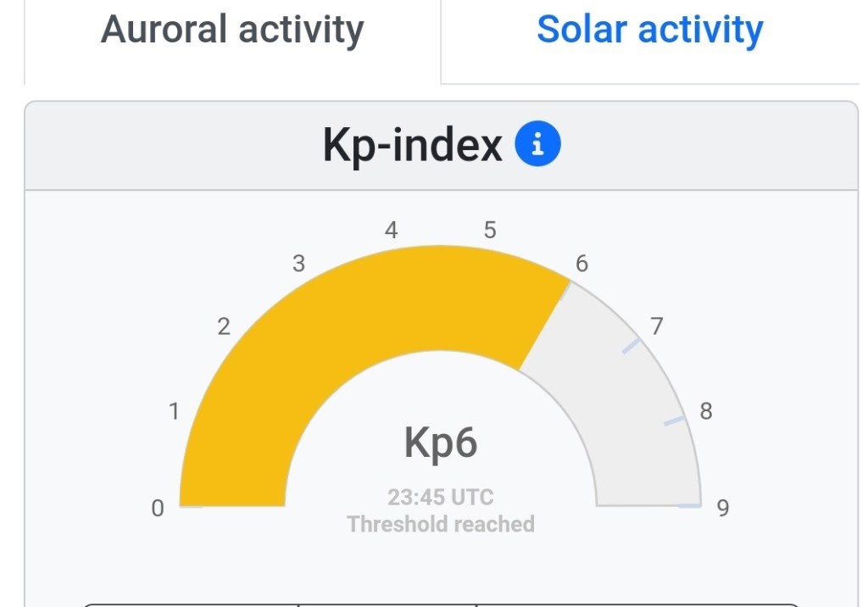Click gauge scale label 9
This screenshot has height=607, width=868.
(x=722, y=509)
